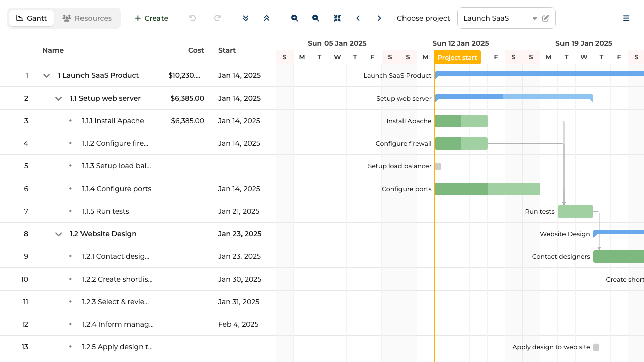The image size is (644, 362).
Task: Click the Start column header
Action: (x=227, y=50)
